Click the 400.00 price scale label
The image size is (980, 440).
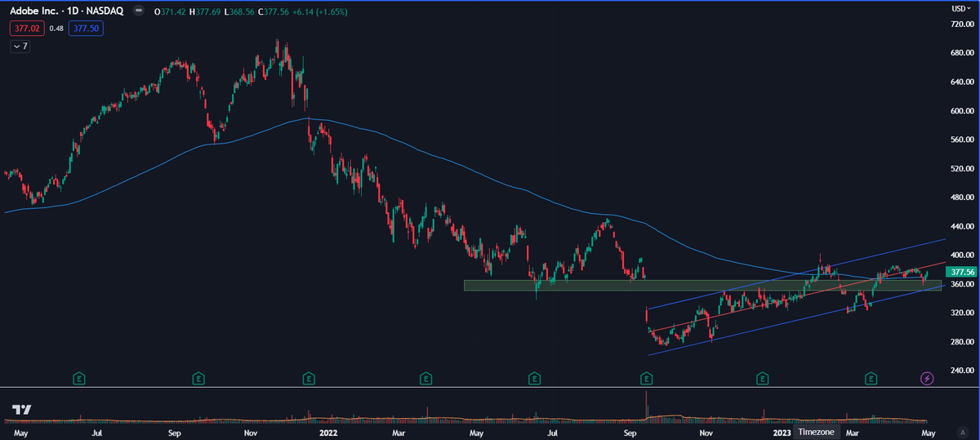coord(960,256)
